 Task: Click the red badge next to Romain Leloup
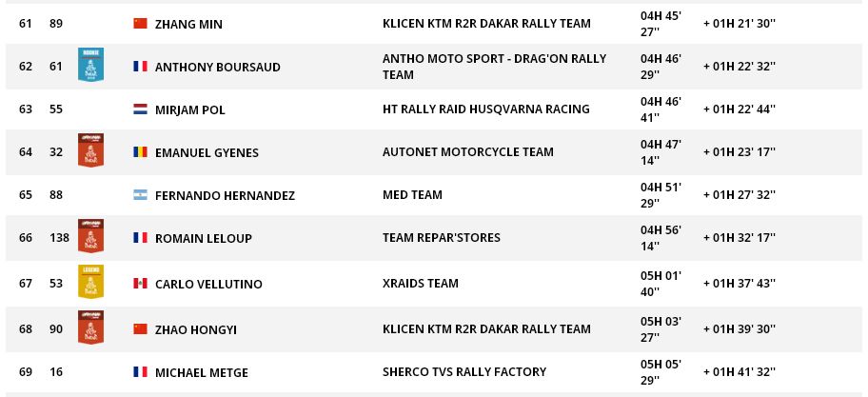[x=90, y=236]
